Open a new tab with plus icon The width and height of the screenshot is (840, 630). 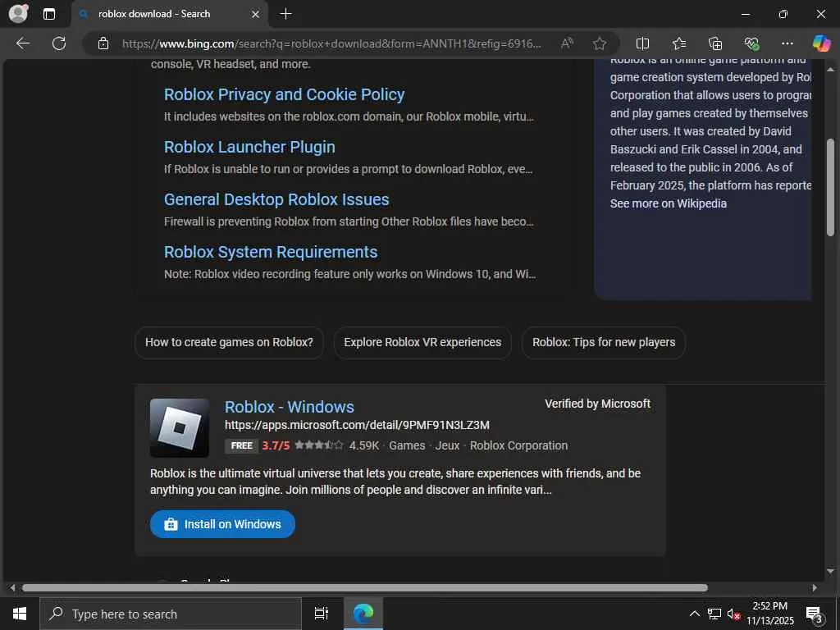click(286, 14)
